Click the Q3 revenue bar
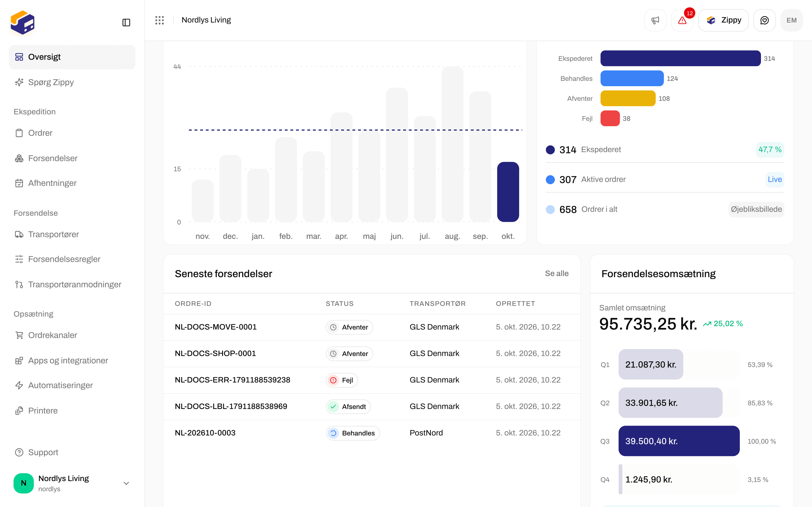Screen dimensions: 812x507 tap(679, 441)
